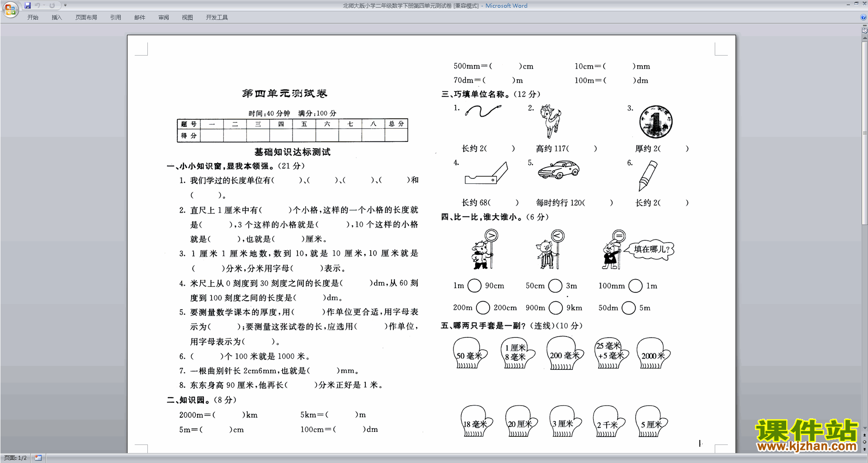868x463 pixels.
Task: Click section heading 五、哪两只手套是一副
Action: (512, 326)
